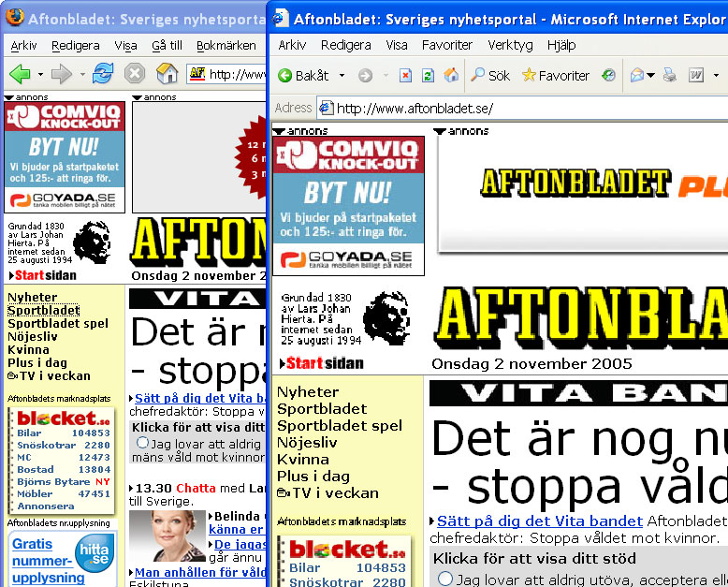Go to Firefox Home icon
Image resolution: width=728 pixels, height=587 pixels.
[167, 73]
